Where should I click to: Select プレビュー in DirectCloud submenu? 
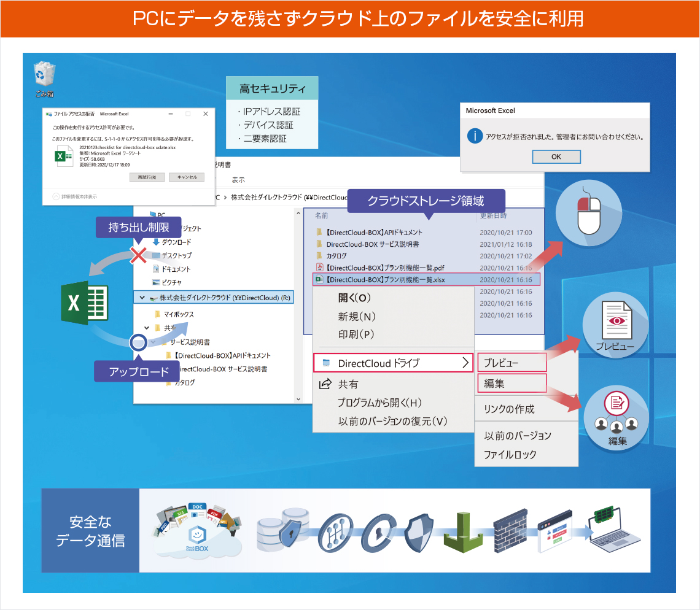[x=512, y=362]
